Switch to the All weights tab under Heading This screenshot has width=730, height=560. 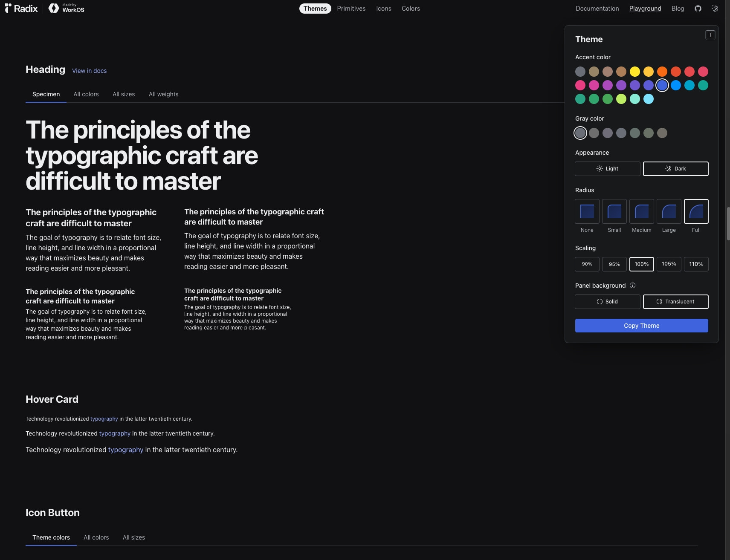(163, 94)
